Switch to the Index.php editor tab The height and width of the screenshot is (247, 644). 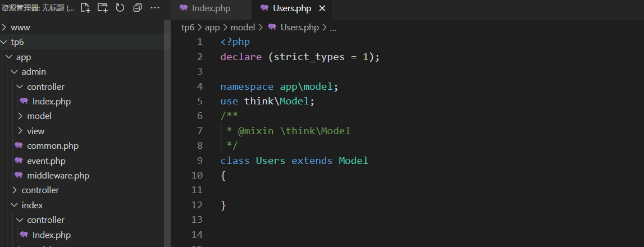211,8
